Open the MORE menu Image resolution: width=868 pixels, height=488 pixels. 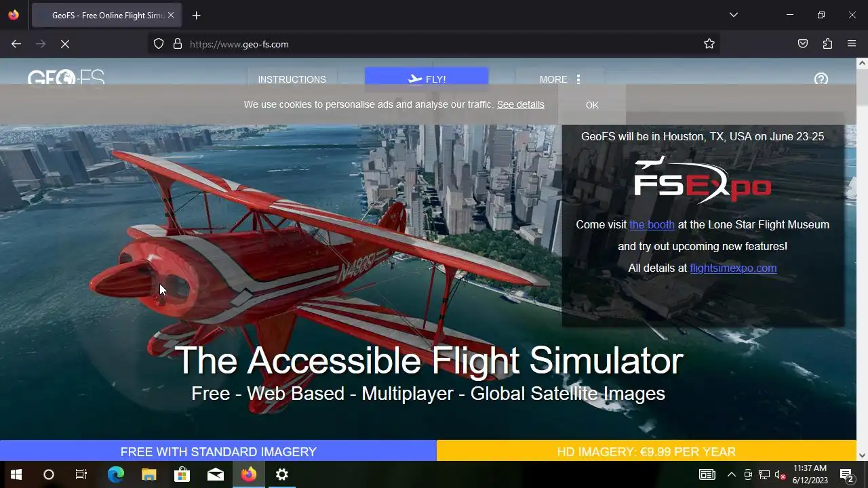[x=560, y=79]
